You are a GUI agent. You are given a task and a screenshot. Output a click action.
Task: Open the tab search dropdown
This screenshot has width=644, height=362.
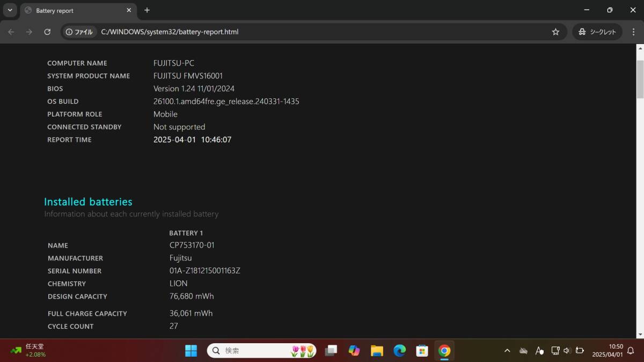coord(10,10)
